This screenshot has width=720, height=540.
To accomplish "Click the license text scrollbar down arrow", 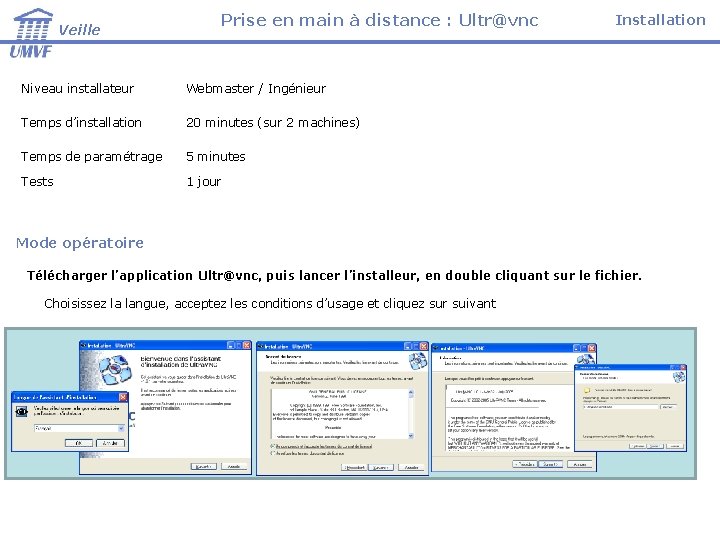I will click(411, 436).
